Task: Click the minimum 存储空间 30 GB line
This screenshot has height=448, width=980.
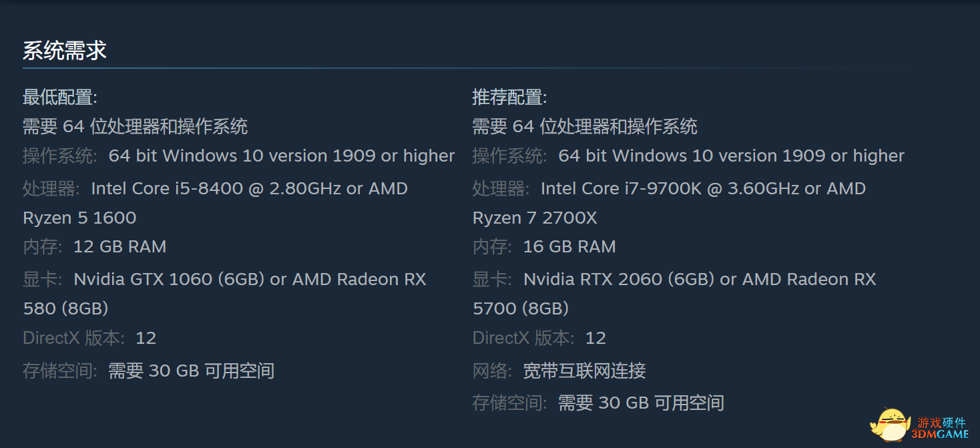Action: coord(149,371)
